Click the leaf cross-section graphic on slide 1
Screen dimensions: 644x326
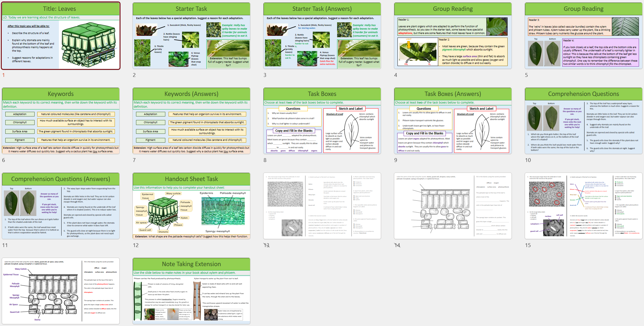(x=89, y=44)
